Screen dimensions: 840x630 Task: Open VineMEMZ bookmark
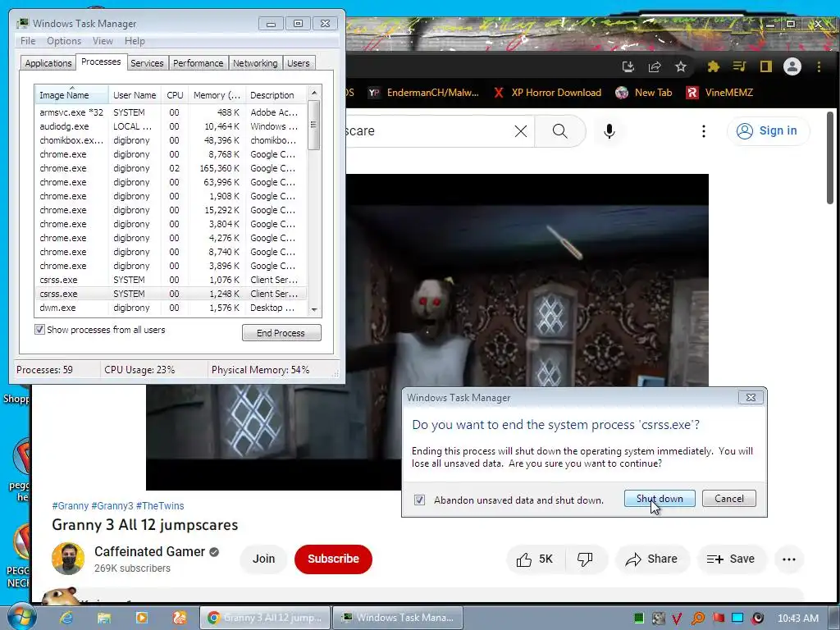click(x=720, y=93)
